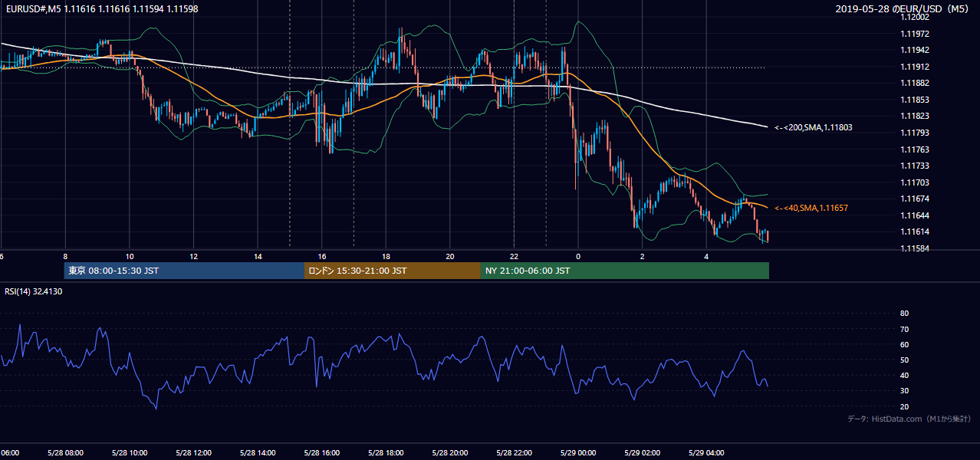Click price axis value 1.11733
The image size is (980, 460).
point(915,166)
